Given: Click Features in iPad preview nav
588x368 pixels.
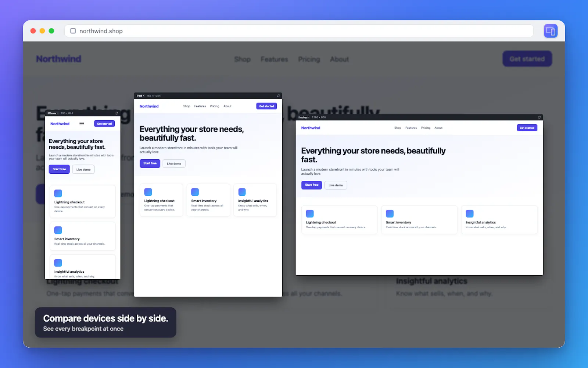Looking at the screenshot, I should click(200, 106).
